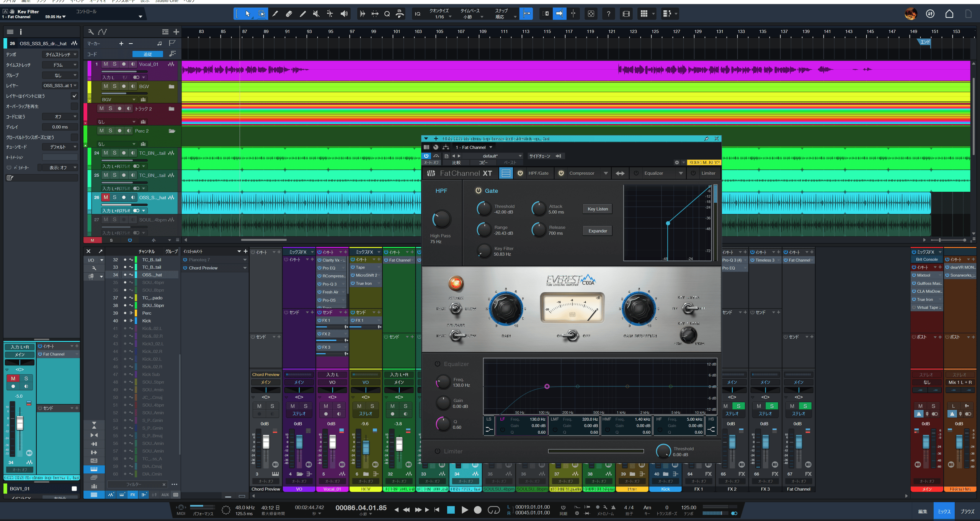
Task: Toggle the 'レイヤーはイベントに従う' checkbox
Action: 74,96
